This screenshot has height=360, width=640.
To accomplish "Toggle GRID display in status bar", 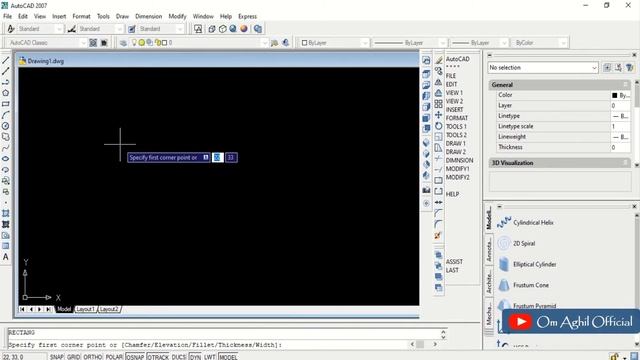I will 73,357.
